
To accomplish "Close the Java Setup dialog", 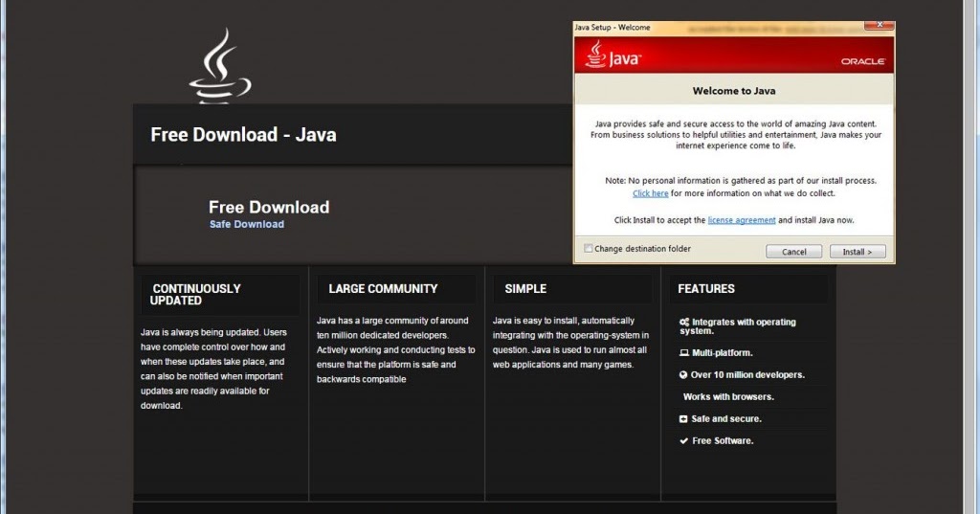I will [x=880, y=25].
